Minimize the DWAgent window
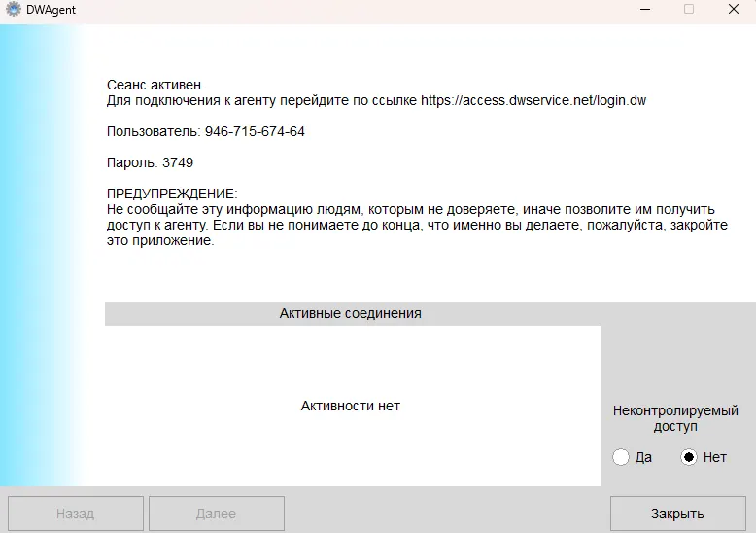This screenshot has width=756, height=533. 644,10
